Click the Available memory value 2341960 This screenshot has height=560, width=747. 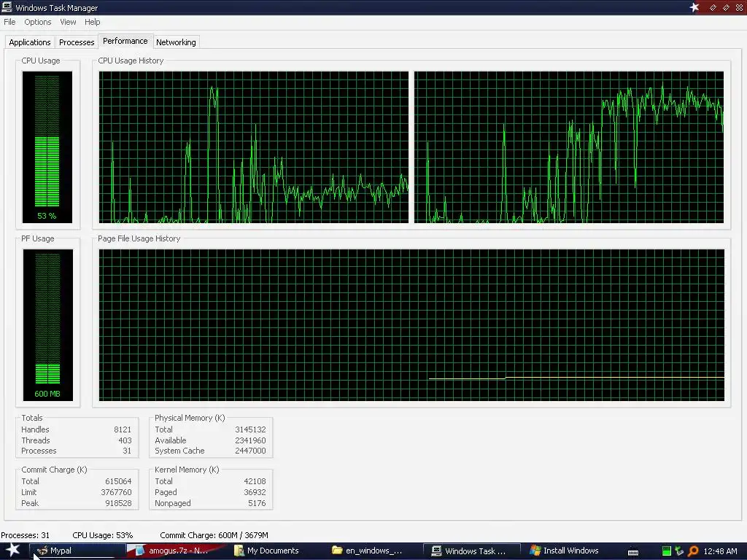tap(250, 440)
